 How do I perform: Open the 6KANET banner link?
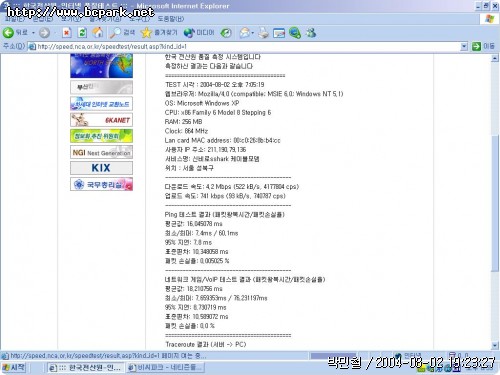click(101, 120)
